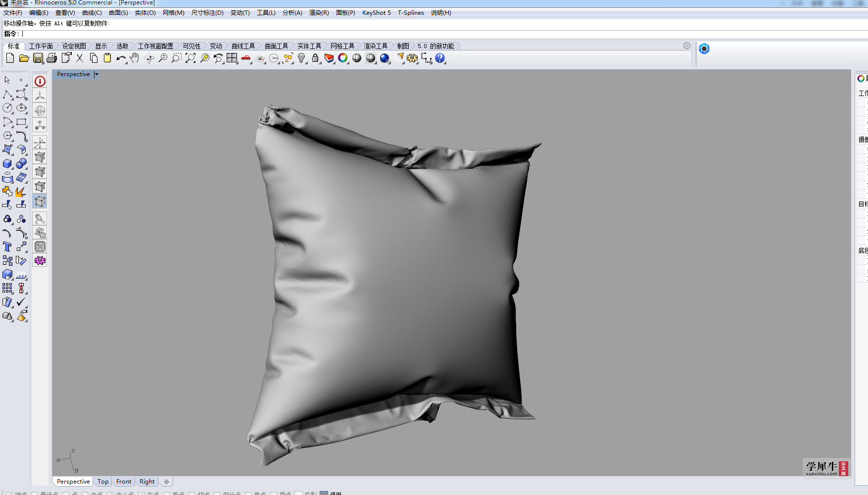Click the Zoom dynamic magnifier icon
Screen dimensions: 868x495
tap(163, 58)
